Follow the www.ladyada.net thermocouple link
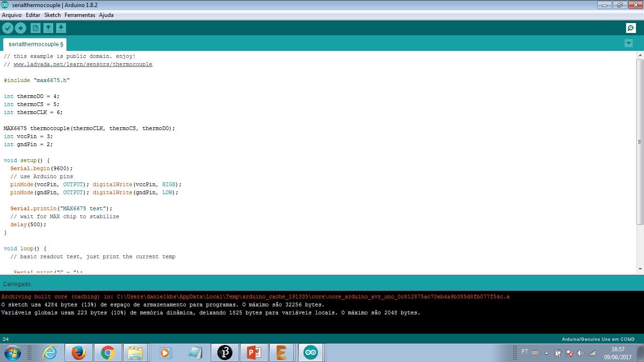 coord(83,64)
